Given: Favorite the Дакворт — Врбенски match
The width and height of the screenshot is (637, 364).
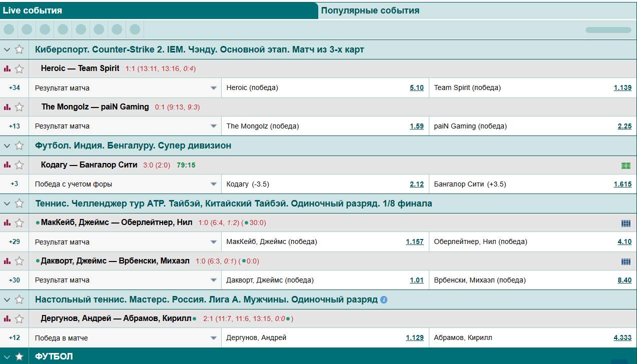Looking at the screenshot, I should pos(19,261).
